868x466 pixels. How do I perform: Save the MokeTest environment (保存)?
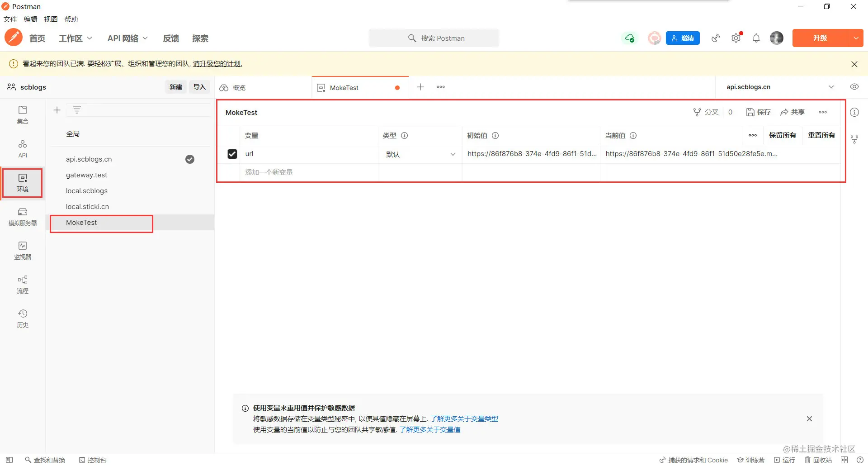tap(759, 112)
